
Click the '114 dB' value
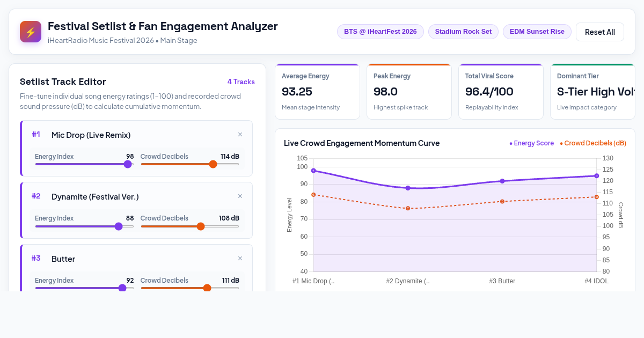(x=230, y=157)
